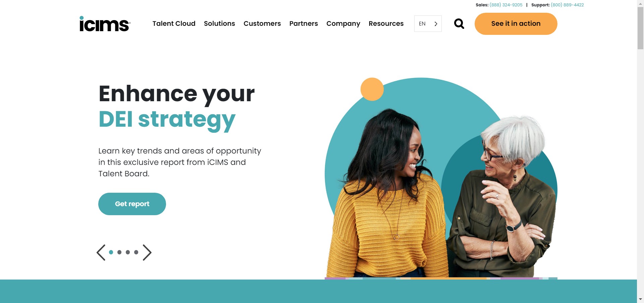Click the iCIMS logo
This screenshot has width=644, height=303.
coord(105,24)
